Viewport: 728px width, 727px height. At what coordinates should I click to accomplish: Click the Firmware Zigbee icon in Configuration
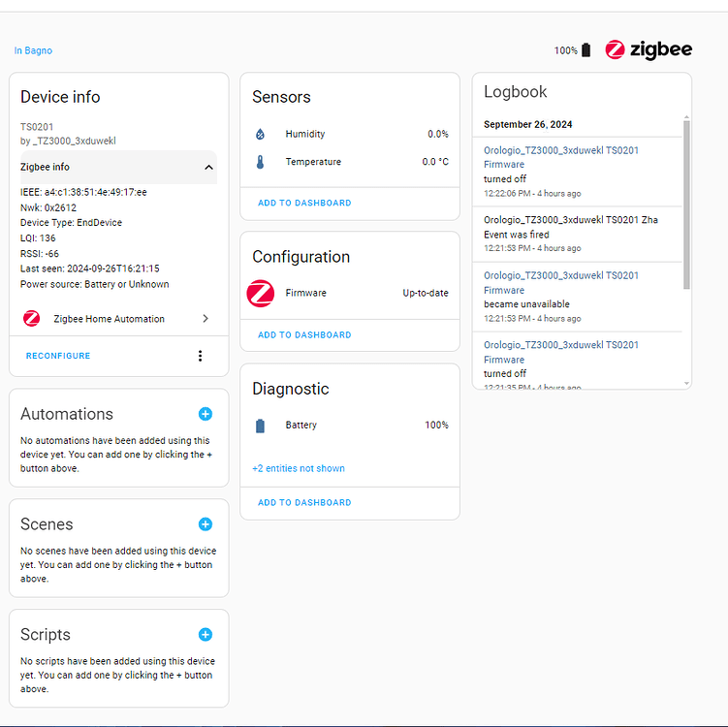coord(261,293)
